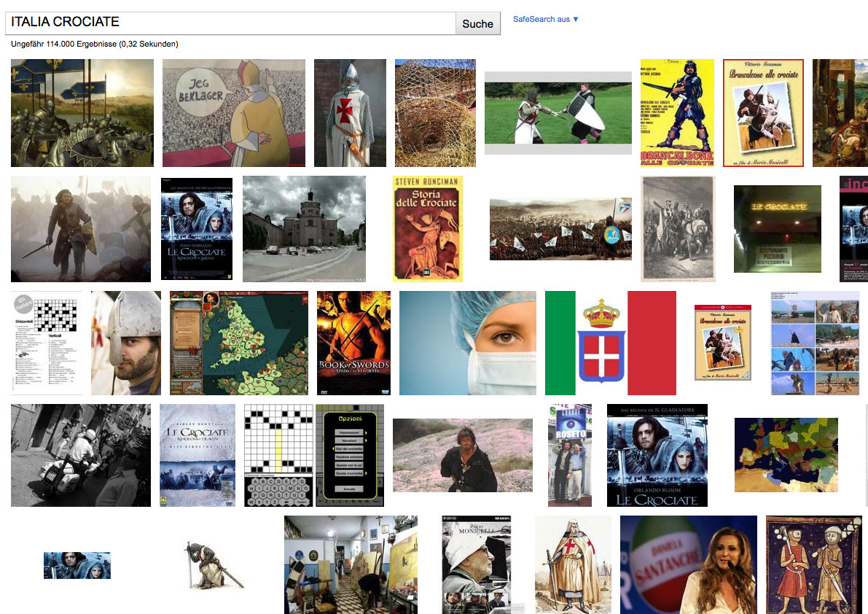Open the red-bordered Brancaleone alle crociate cover
Image resolution: width=868 pixels, height=614 pixels.
(x=763, y=113)
